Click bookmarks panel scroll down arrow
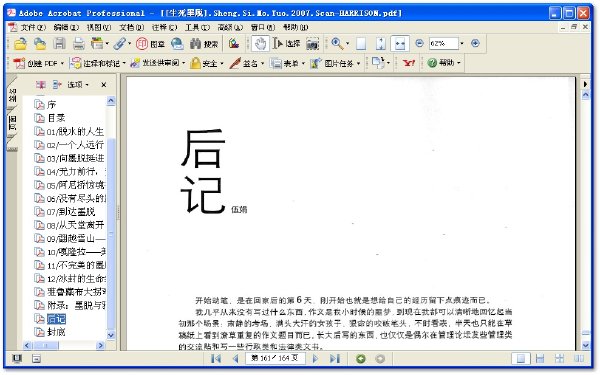The width and height of the screenshot is (600, 375). point(111,335)
